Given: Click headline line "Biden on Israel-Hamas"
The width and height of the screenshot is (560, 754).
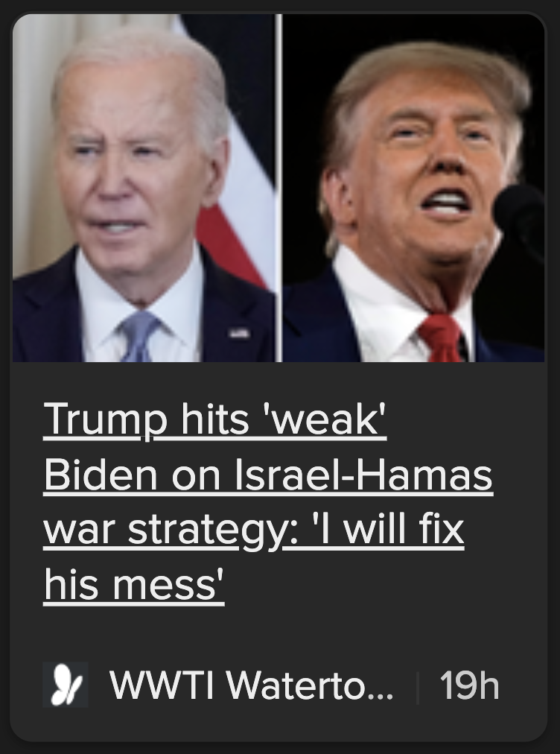Looking at the screenshot, I should [268, 475].
